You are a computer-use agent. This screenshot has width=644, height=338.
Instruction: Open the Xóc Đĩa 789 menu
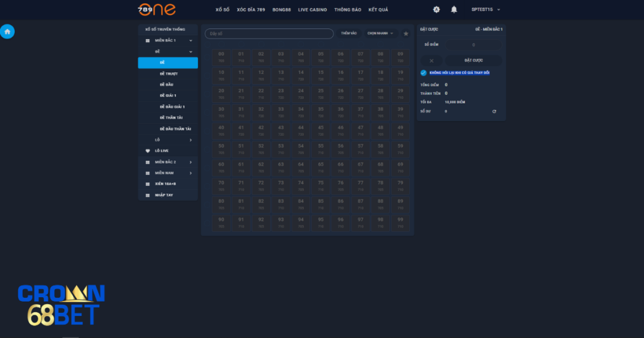(251, 9)
